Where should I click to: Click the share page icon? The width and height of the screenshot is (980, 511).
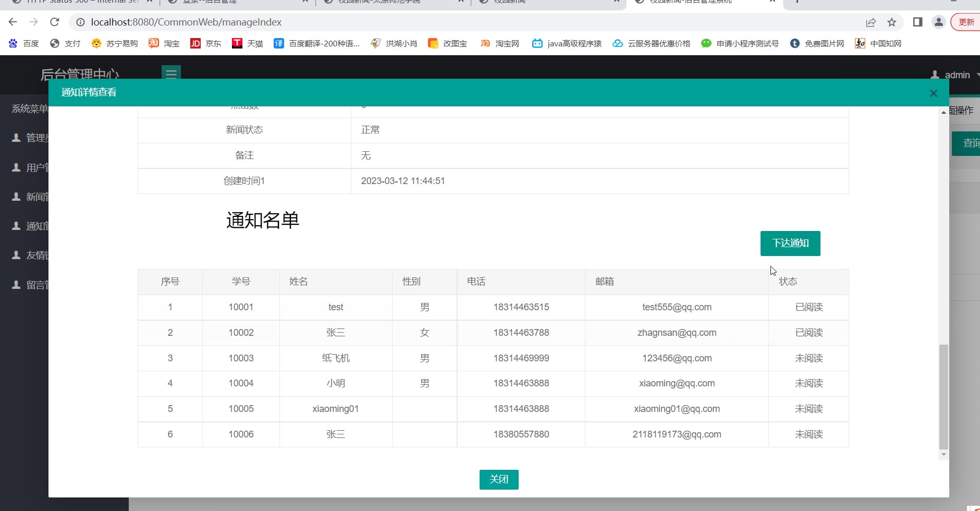871,22
